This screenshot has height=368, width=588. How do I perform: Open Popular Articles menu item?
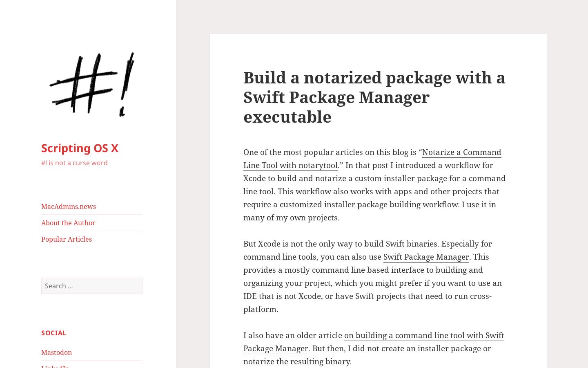coord(67,239)
